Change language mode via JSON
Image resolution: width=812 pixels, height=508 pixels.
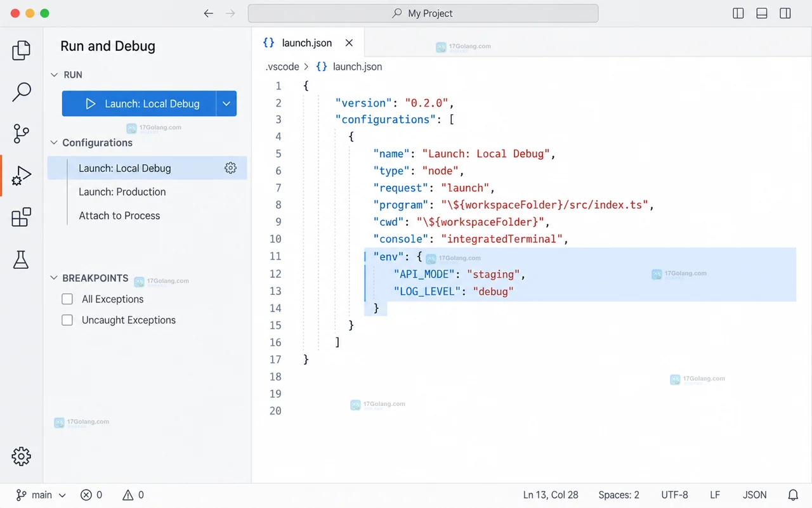755,495
